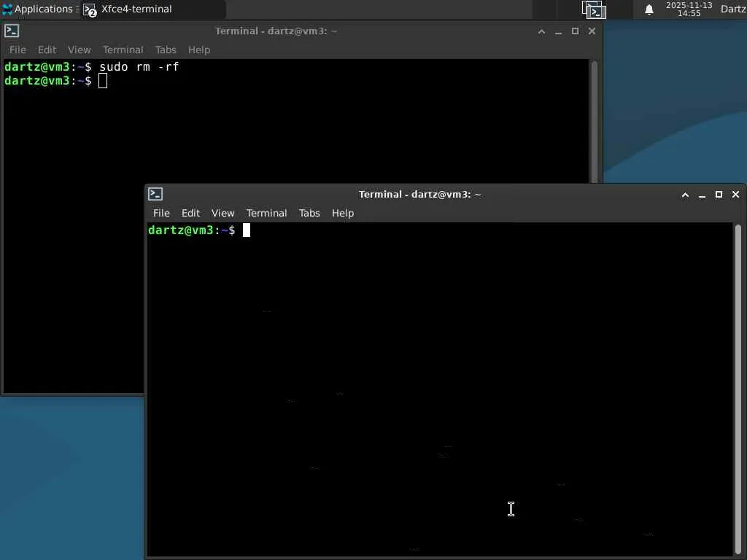747x560 pixels.
Task: Open Edit menu in background terminal window
Action: point(47,50)
